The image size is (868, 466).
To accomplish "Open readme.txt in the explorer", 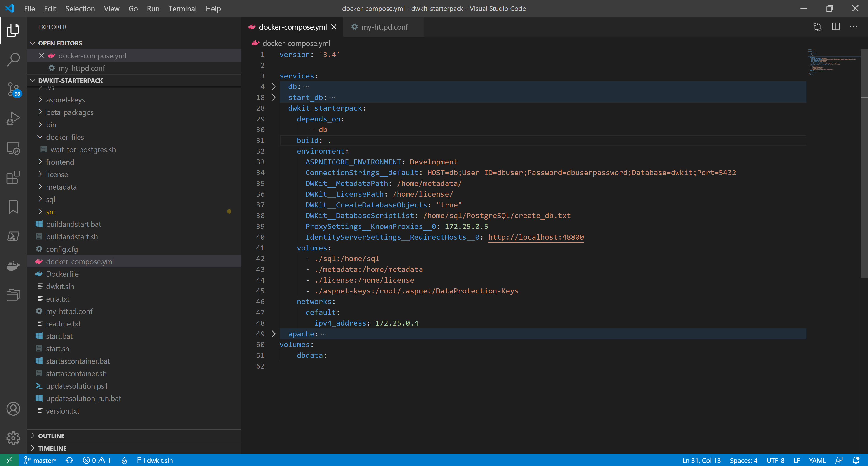I will tap(134, 324).
